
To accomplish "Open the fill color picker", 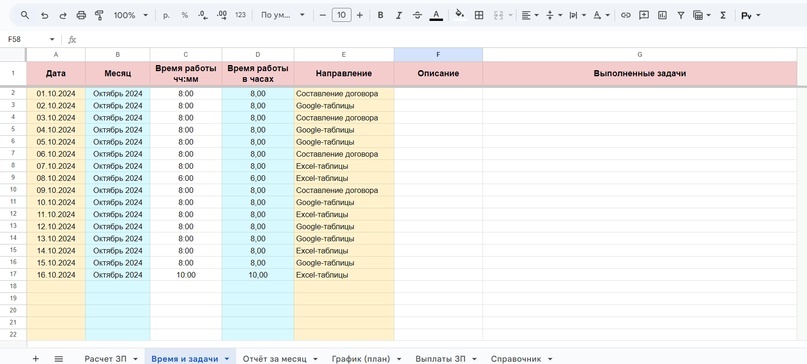I will tap(460, 15).
